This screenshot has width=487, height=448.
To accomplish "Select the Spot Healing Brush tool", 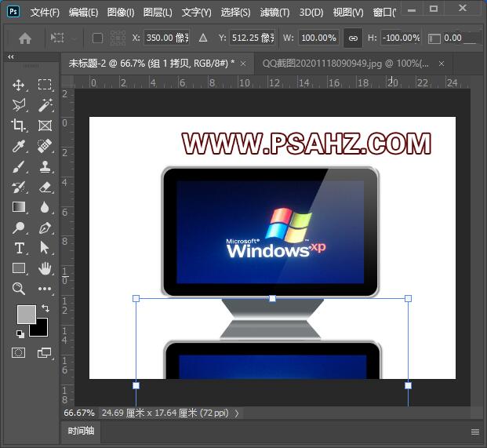I will click(45, 146).
